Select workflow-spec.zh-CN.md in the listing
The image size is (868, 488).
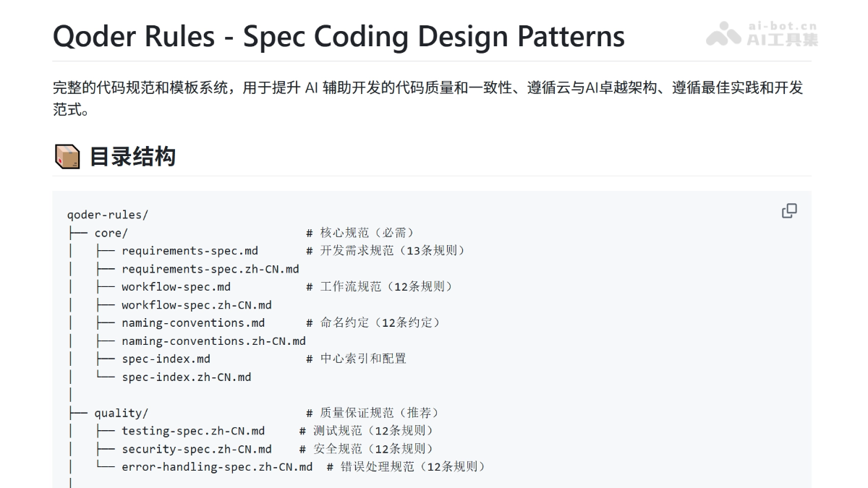196,305
